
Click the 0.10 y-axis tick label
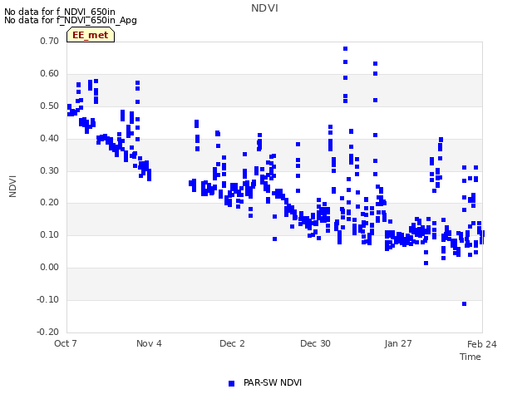coord(50,234)
